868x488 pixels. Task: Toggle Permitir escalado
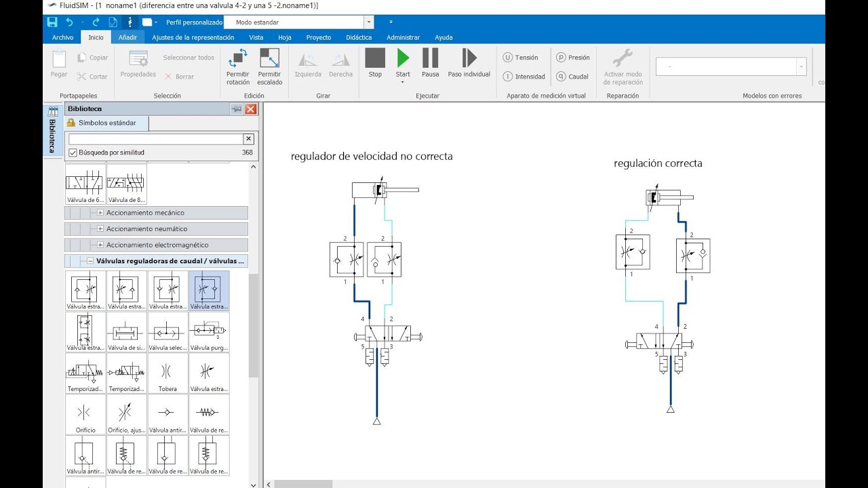tap(269, 67)
